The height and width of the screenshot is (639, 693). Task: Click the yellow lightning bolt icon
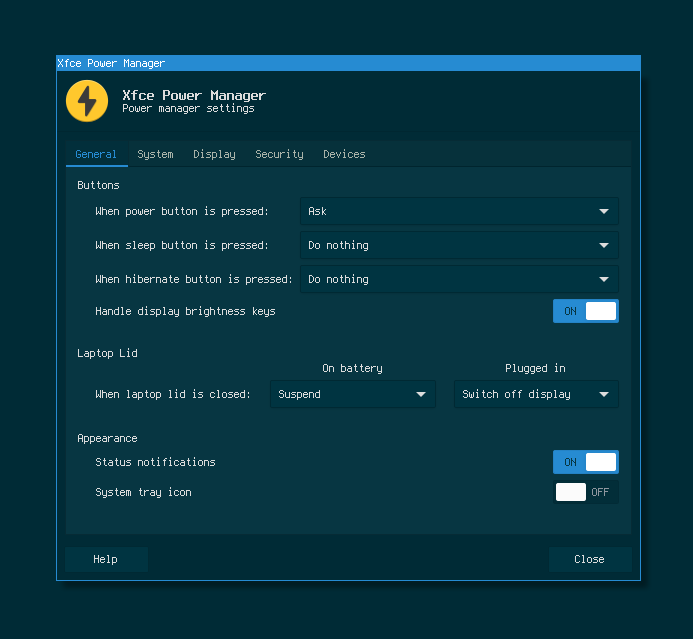[87, 101]
